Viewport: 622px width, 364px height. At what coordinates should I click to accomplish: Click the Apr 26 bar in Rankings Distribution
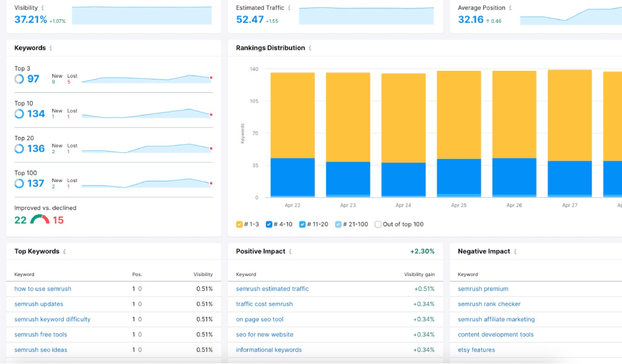(514, 134)
